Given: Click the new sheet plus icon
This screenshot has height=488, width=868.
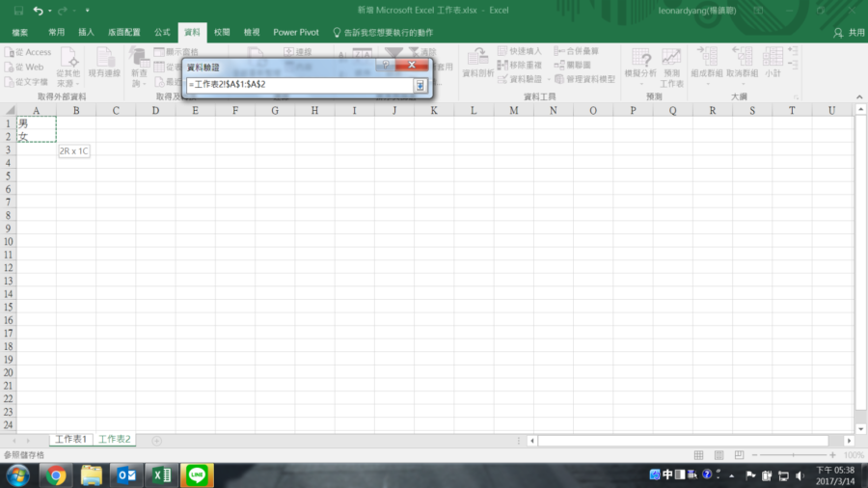Looking at the screenshot, I should click(x=156, y=440).
